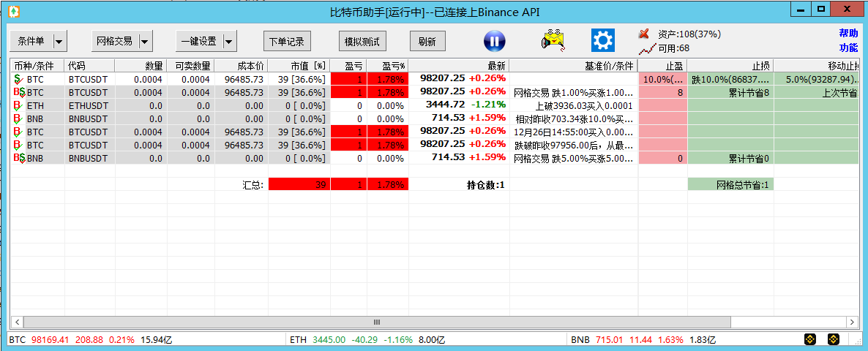Click the green dollar icon on first BTC row
Image resolution: width=868 pixels, height=351 pixels.
pyautogui.click(x=18, y=79)
